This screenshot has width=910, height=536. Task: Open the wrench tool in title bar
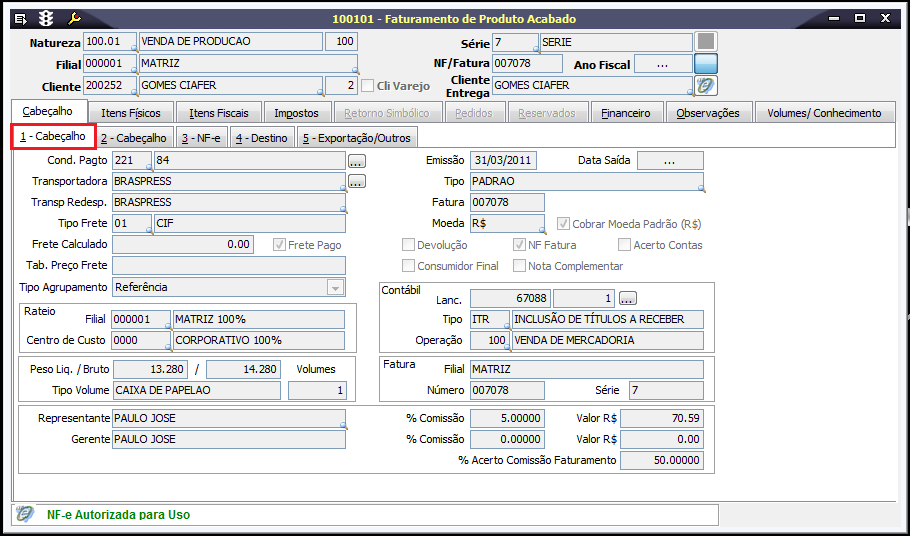click(x=74, y=19)
